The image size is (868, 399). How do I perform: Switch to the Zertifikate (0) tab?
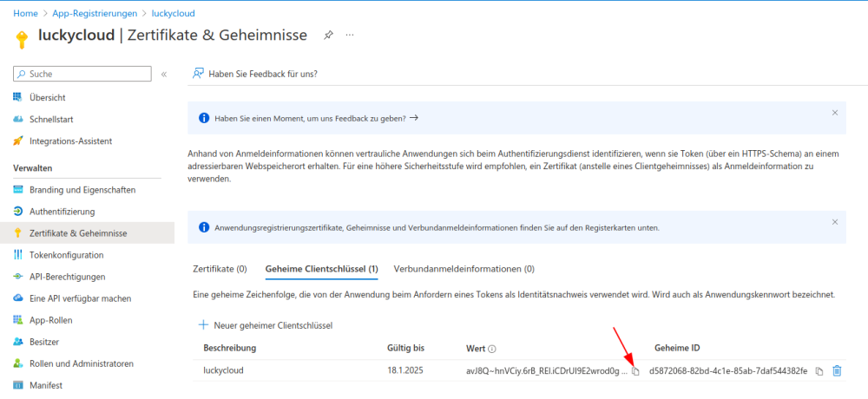220,269
